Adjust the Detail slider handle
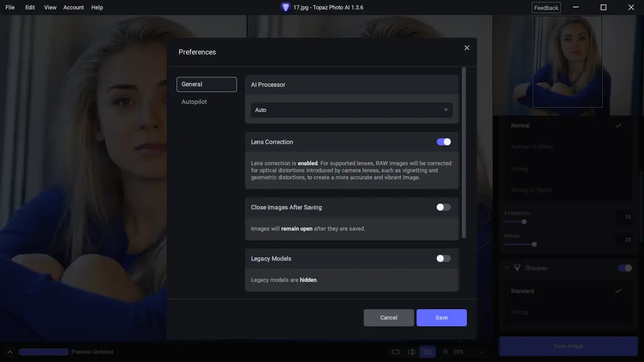This screenshot has width=644, height=362. [x=534, y=244]
